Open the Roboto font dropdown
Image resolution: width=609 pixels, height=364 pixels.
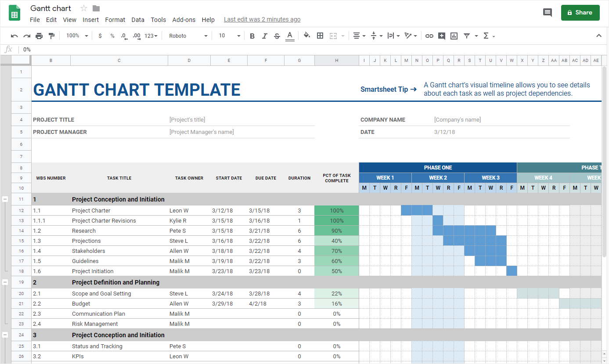point(188,36)
